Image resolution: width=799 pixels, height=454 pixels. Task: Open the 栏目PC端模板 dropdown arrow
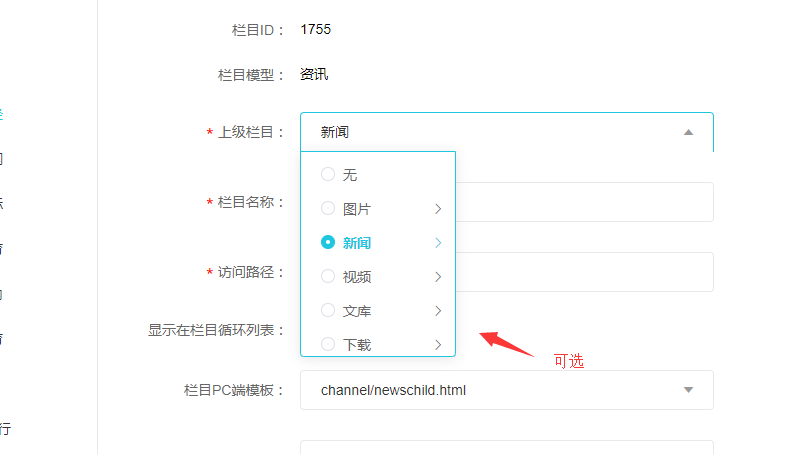(x=688, y=390)
